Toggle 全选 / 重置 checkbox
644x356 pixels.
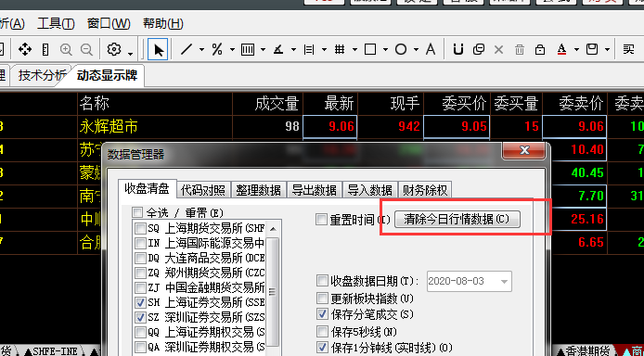click(x=136, y=212)
